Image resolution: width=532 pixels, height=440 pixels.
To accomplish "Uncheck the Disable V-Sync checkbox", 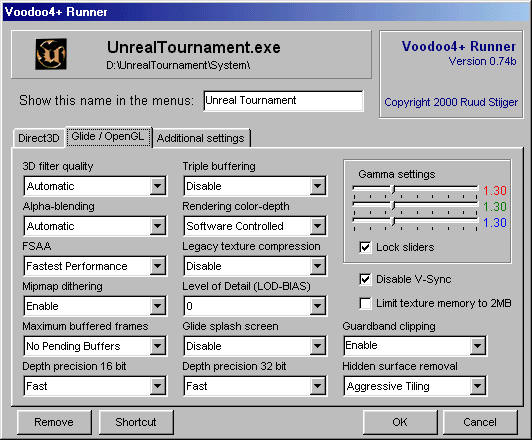I will (x=365, y=280).
